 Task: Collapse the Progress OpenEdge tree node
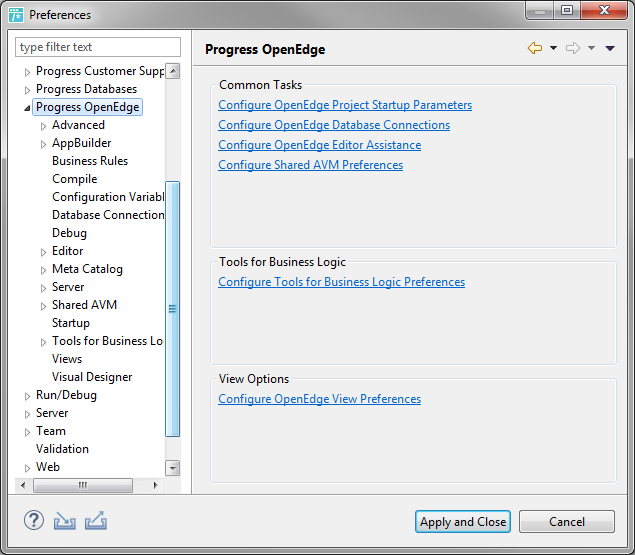[x=27, y=108]
